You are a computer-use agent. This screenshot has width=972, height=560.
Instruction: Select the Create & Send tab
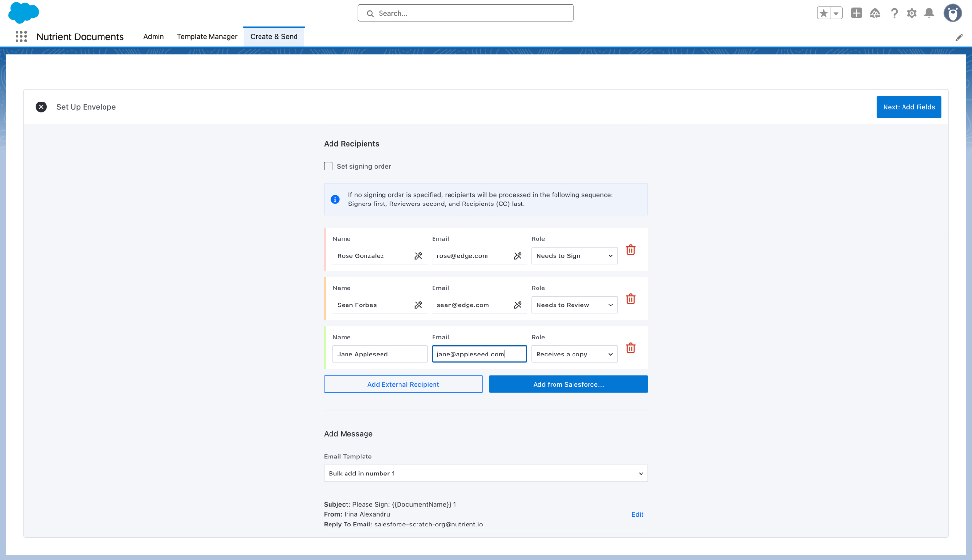[x=274, y=37]
